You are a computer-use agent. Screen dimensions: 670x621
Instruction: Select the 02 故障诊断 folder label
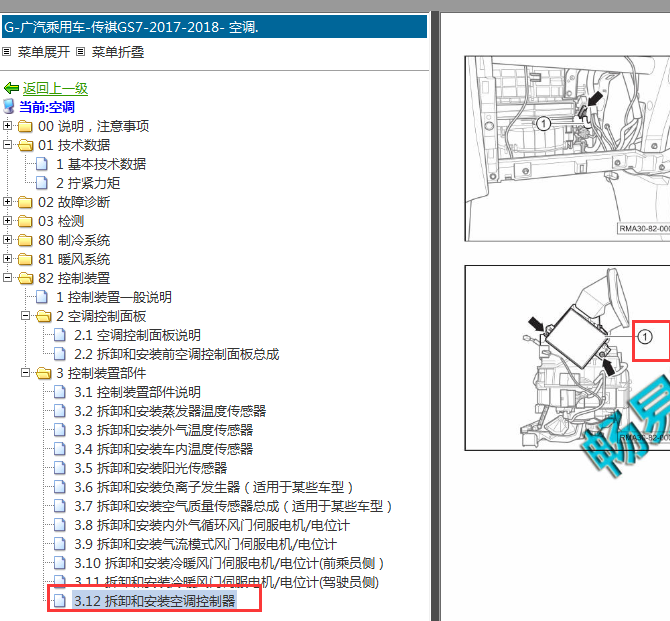[74, 202]
